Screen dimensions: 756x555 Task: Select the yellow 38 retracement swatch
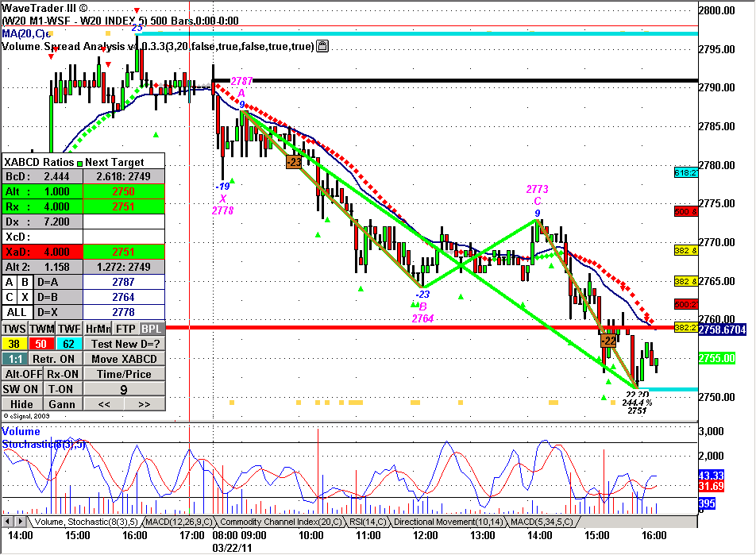click(14, 344)
